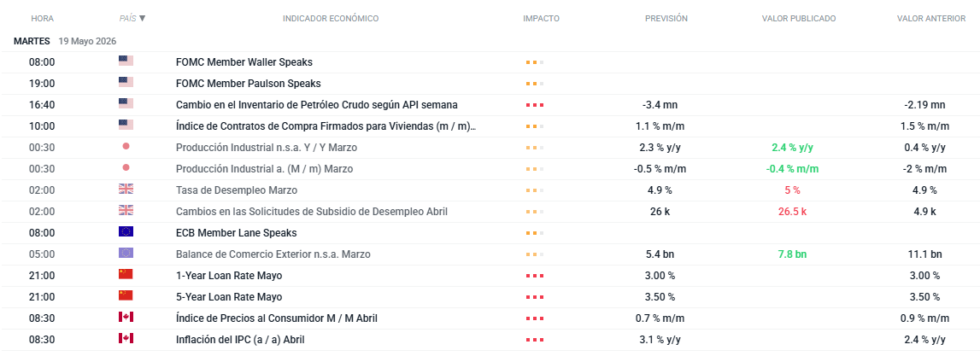Click the Canada flag beside Índice de Precios al Consumidor
This screenshot has width=980, height=362.
coord(126,317)
